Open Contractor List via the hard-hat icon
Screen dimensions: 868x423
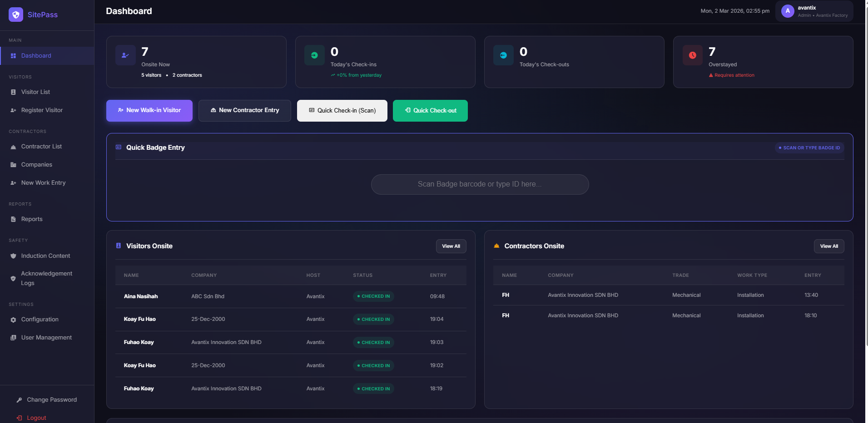coord(13,146)
